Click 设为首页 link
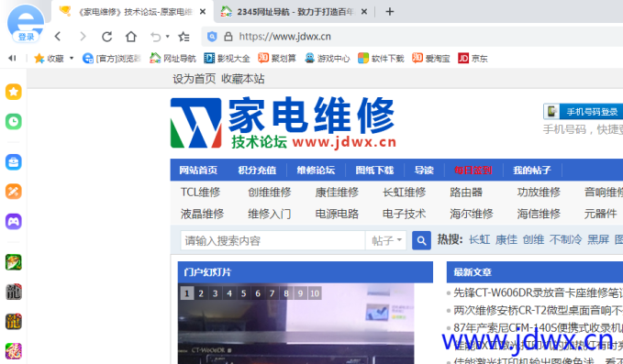This screenshot has height=364, width=623. point(194,79)
